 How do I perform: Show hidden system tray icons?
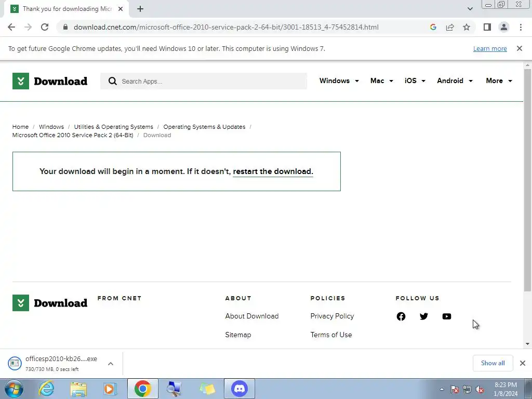(442, 389)
